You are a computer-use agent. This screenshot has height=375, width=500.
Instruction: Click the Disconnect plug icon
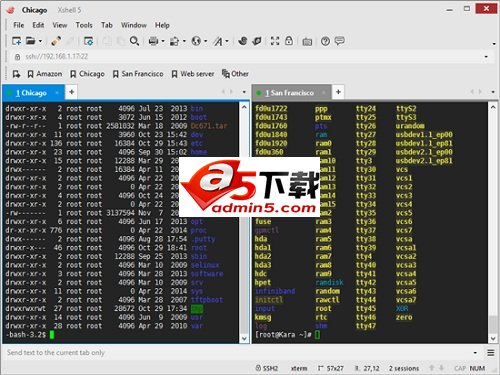click(x=56, y=41)
